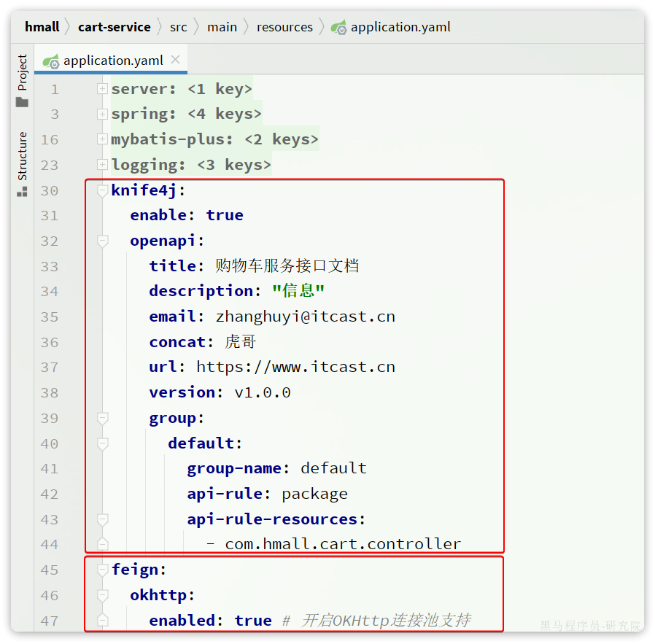Click the email value zhanghuyi@itcast.cn

click(x=306, y=317)
